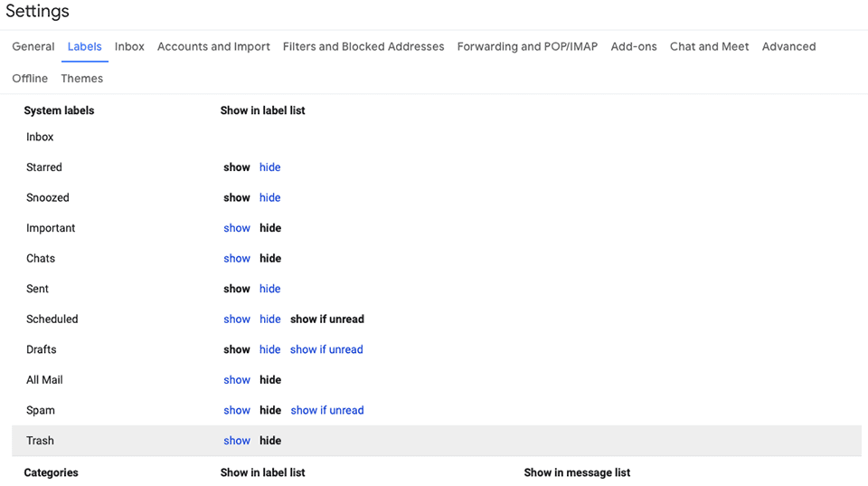Hide the Scheduled label
868x486 pixels.
269,319
